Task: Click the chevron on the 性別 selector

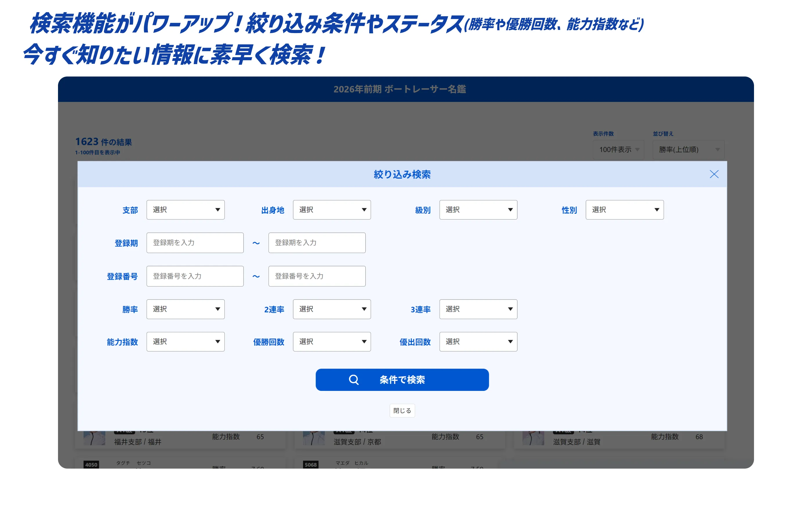Action: coord(656,209)
